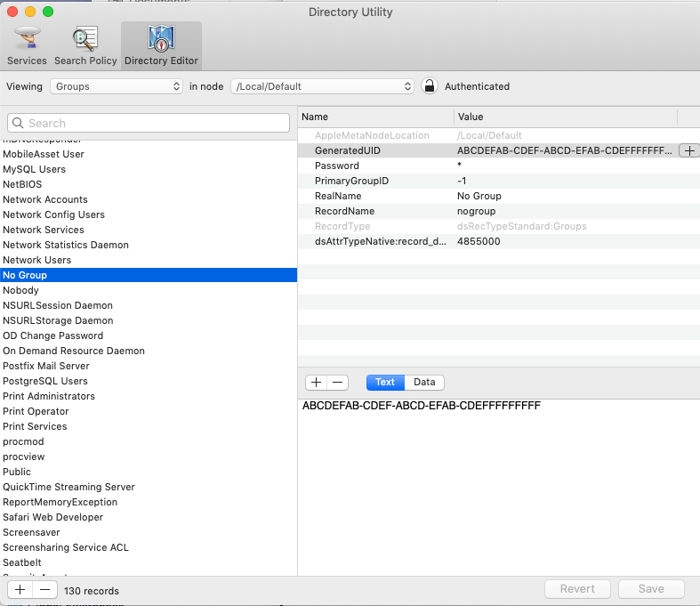Click the authentication lock icon
The width and height of the screenshot is (700, 606).
click(429, 86)
